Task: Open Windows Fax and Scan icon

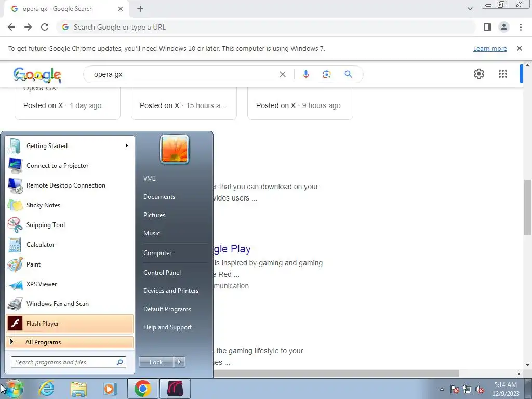Action: tap(15, 304)
